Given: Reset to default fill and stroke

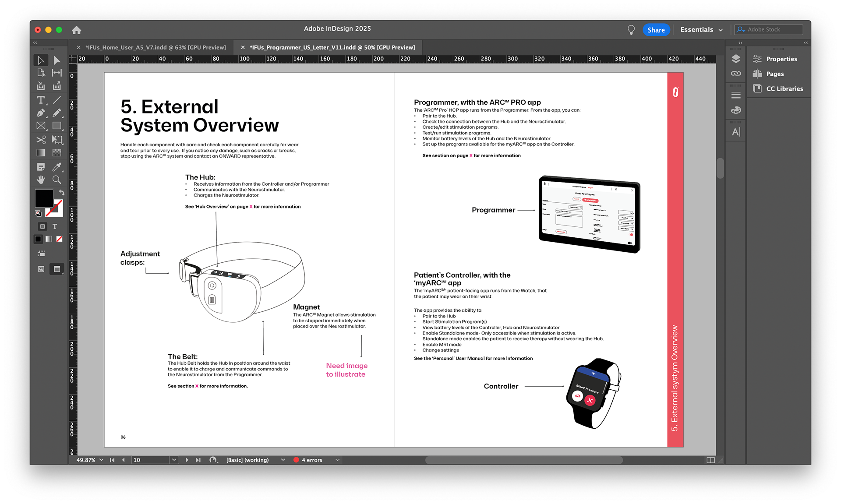Looking at the screenshot, I should click(38, 213).
